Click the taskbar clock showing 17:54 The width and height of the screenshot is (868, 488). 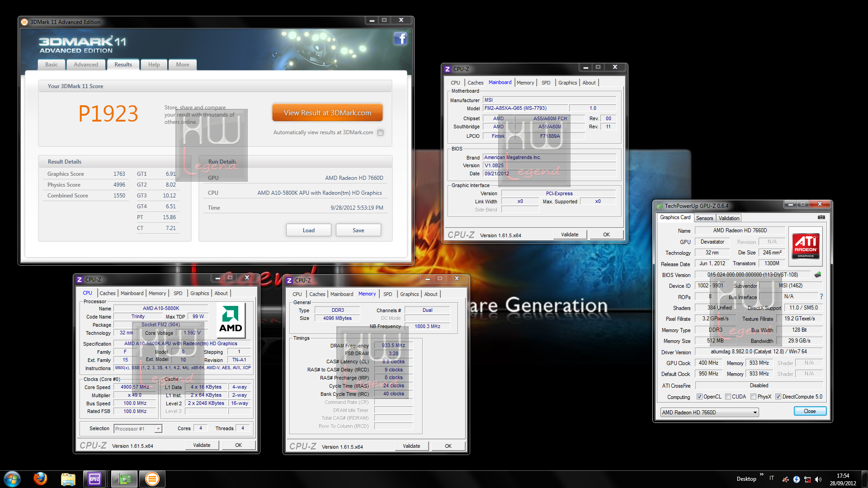pos(843,479)
